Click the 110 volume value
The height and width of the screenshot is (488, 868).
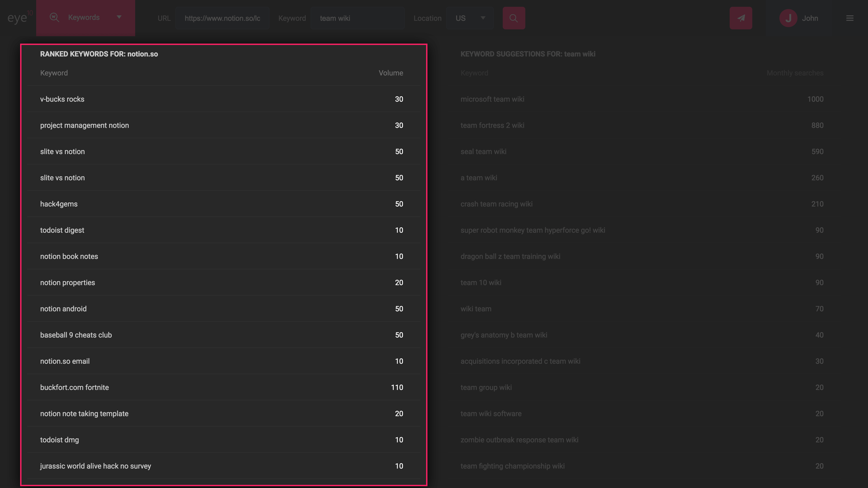(x=397, y=387)
